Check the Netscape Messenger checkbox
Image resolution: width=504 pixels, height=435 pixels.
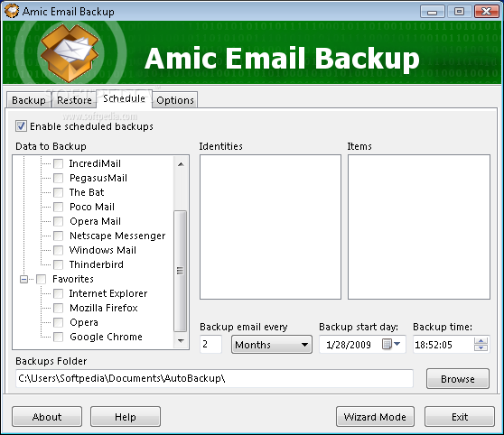(x=58, y=236)
